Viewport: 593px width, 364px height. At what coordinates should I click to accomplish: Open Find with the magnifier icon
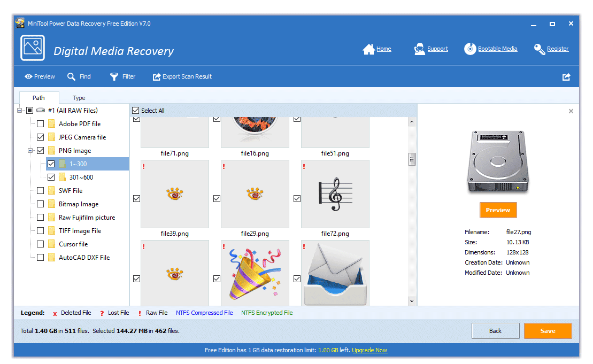pyautogui.click(x=71, y=77)
